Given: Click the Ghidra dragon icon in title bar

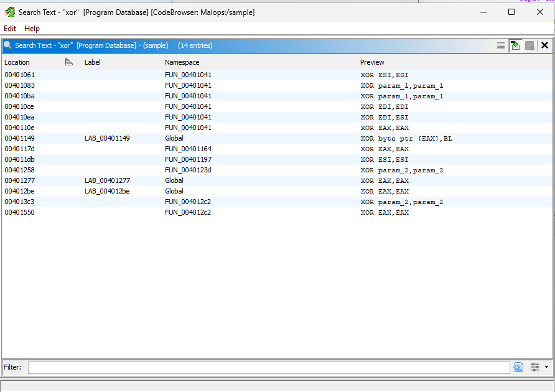Looking at the screenshot, I should (9, 12).
